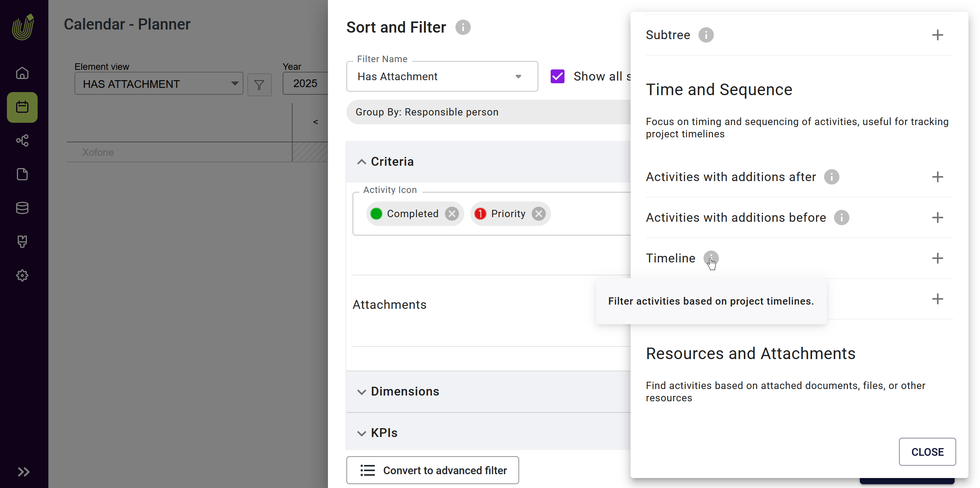Click the Time and Sequence heading

coord(719,90)
